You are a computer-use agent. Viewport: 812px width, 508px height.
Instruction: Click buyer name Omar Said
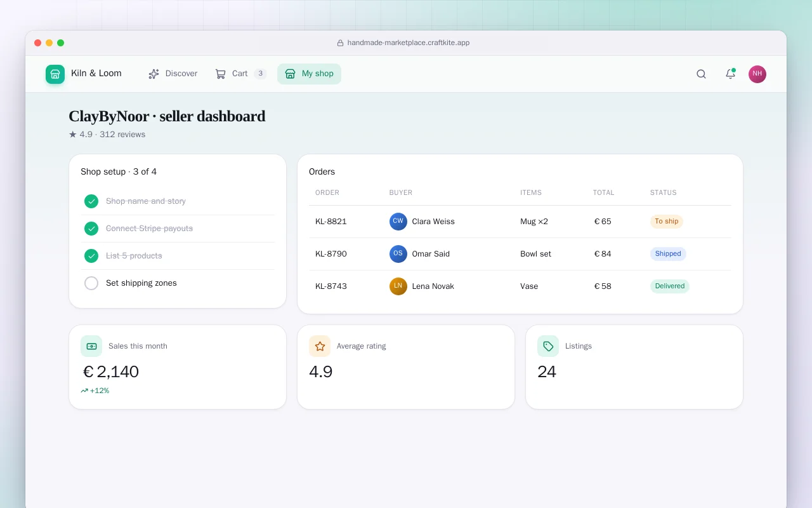tap(431, 254)
